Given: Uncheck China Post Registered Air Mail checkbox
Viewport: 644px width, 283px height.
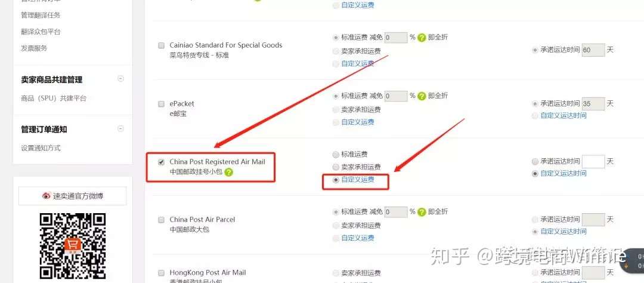Looking at the screenshot, I should point(162,162).
